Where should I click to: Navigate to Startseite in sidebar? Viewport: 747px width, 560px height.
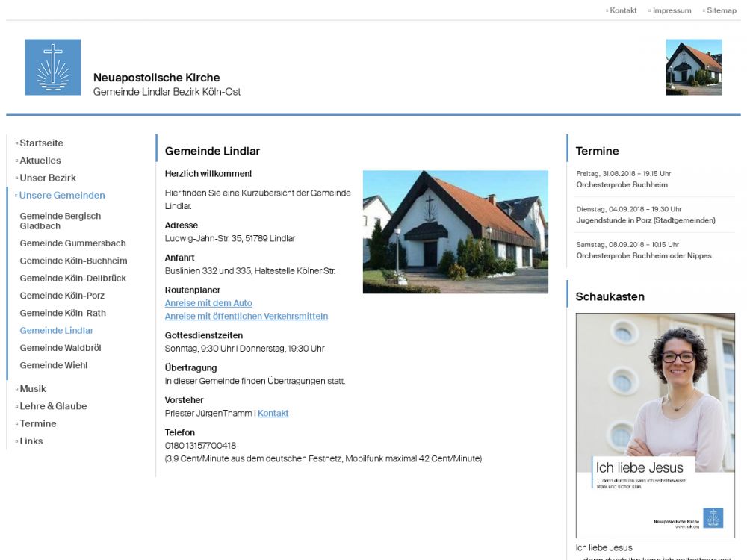click(41, 143)
